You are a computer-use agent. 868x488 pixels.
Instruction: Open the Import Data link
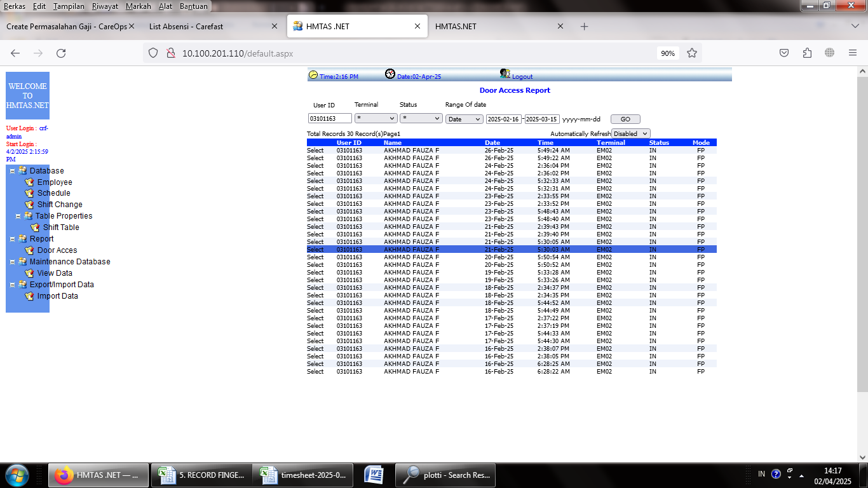pyautogui.click(x=58, y=296)
